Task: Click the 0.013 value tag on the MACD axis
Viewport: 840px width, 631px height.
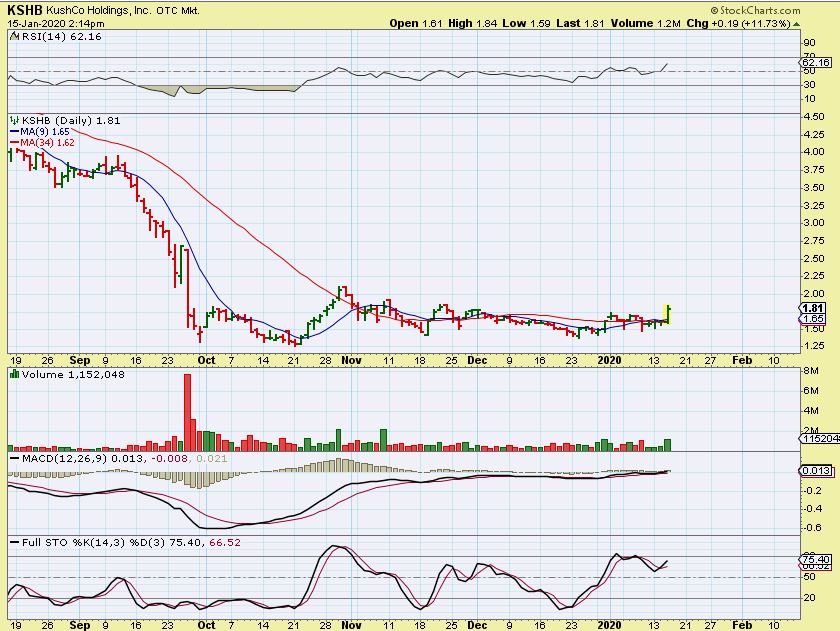Action: coord(816,471)
